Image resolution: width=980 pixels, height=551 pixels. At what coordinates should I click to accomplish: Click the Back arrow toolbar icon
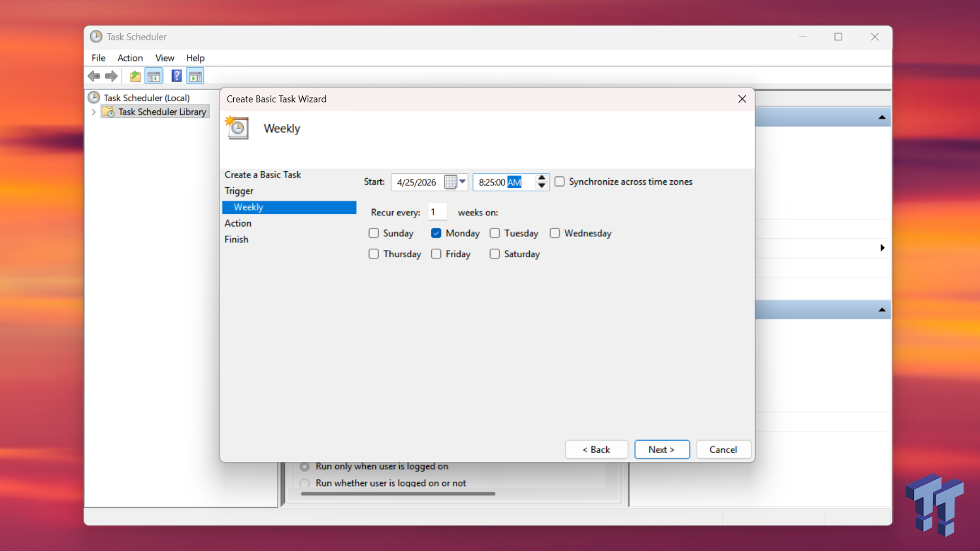click(x=94, y=76)
